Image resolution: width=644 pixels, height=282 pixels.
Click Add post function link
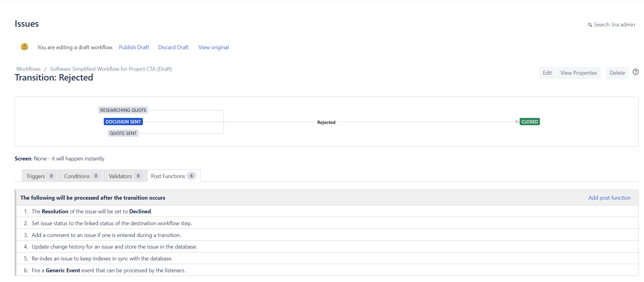(609, 198)
